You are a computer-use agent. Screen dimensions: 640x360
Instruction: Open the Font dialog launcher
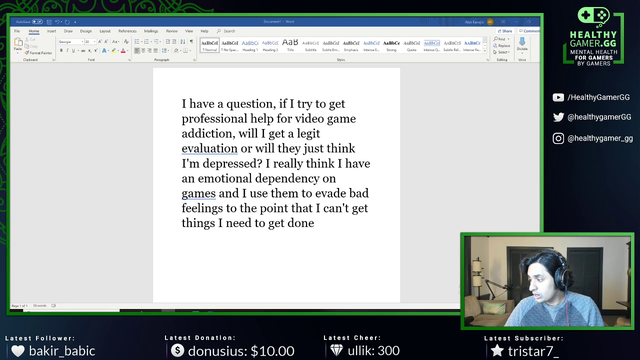(129, 60)
